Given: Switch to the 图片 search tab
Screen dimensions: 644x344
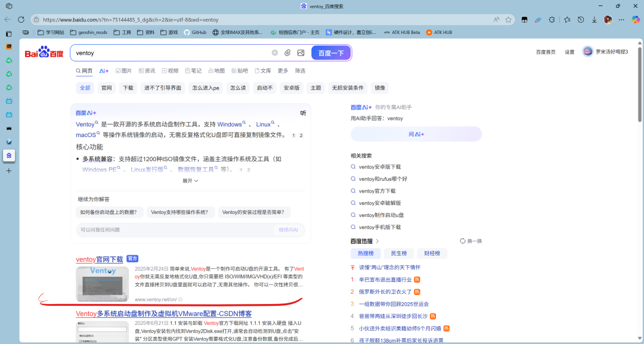Looking at the screenshot, I should (x=123, y=71).
